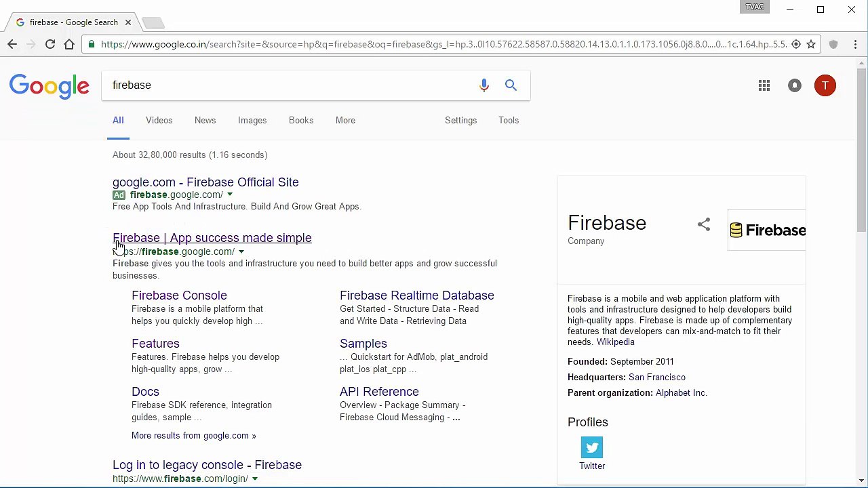This screenshot has height=488, width=868.
Task: Click the shield extension icon
Action: [833, 44]
